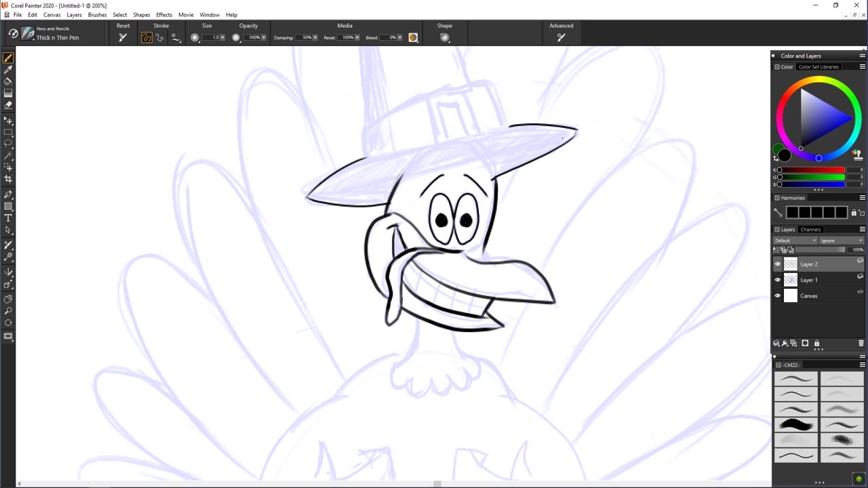Choose the Straight Line Strokes option

coord(160,37)
